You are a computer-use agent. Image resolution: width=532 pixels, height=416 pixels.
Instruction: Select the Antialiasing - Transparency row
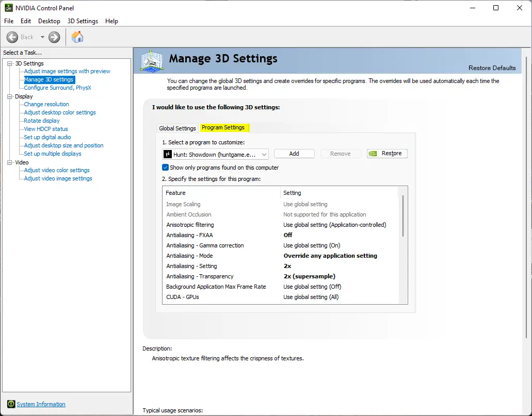[x=280, y=276]
